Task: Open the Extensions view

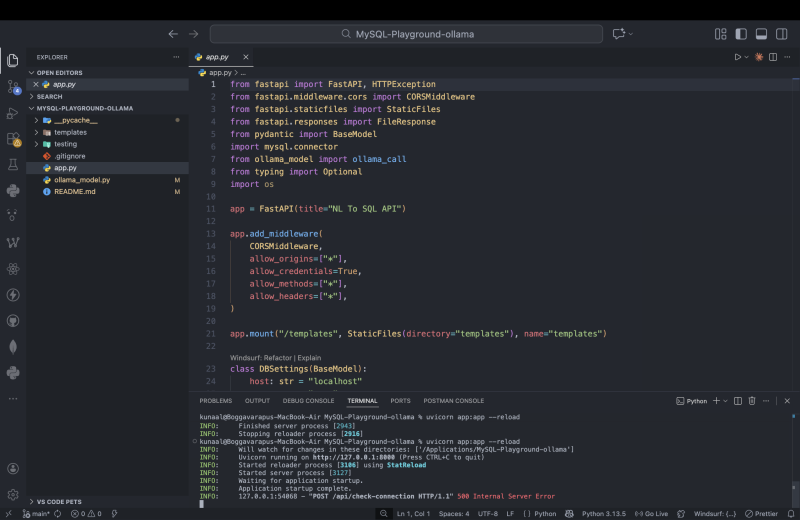Action: pyautogui.click(x=13, y=138)
